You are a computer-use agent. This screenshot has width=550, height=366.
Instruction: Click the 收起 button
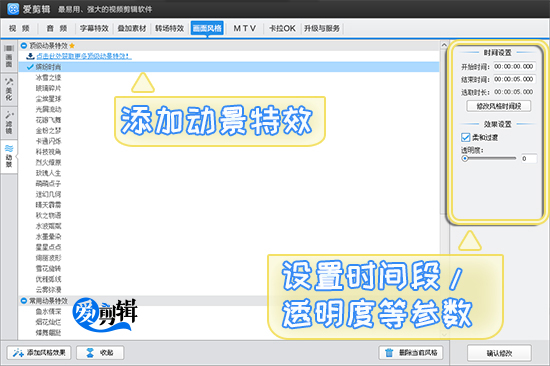(x=100, y=353)
